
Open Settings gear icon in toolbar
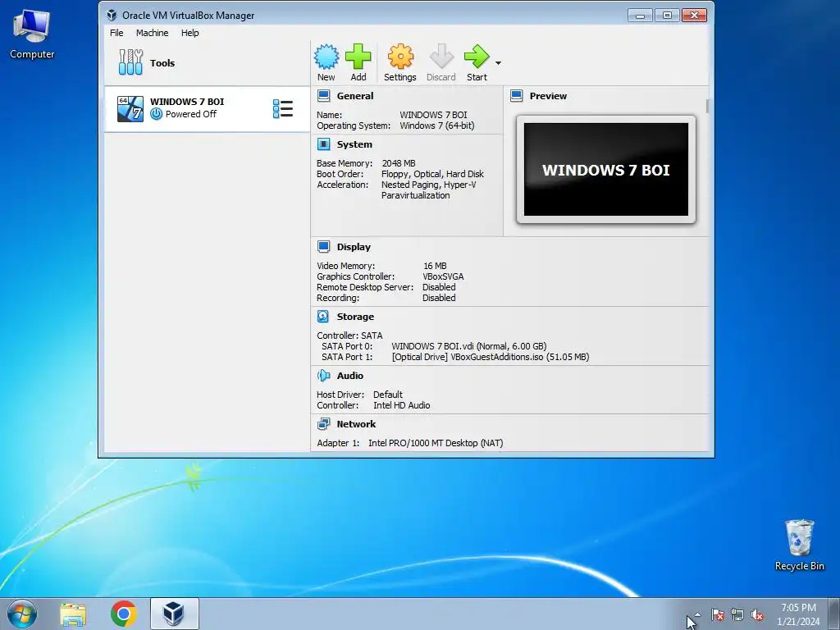click(400, 57)
